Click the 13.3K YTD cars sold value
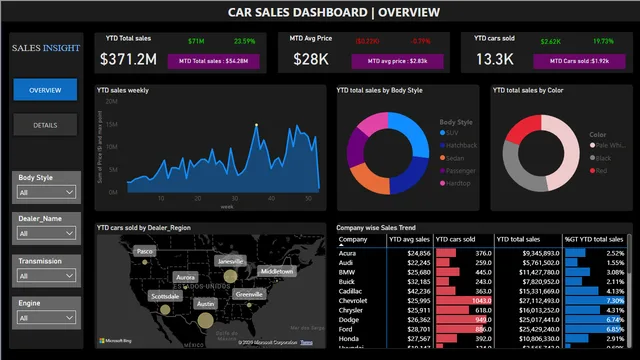The image size is (640, 360). tap(494, 60)
